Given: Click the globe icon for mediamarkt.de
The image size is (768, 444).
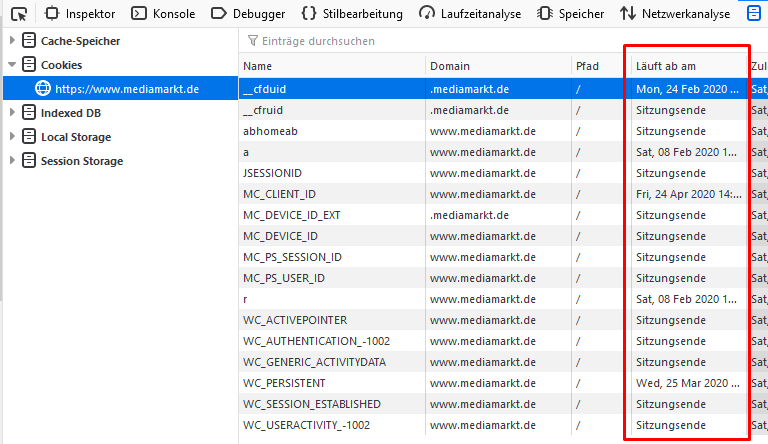Looking at the screenshot, I should [43, 88].
